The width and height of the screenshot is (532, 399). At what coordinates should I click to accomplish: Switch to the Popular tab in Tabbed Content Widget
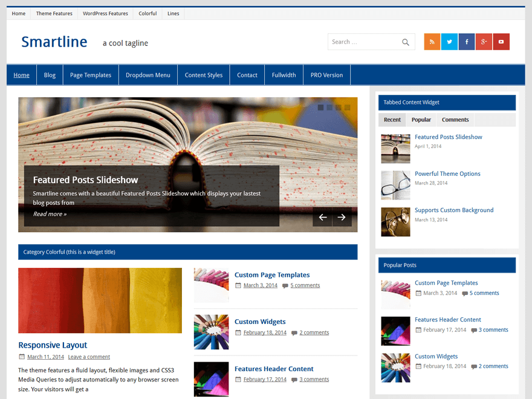(x=421, y=120)
